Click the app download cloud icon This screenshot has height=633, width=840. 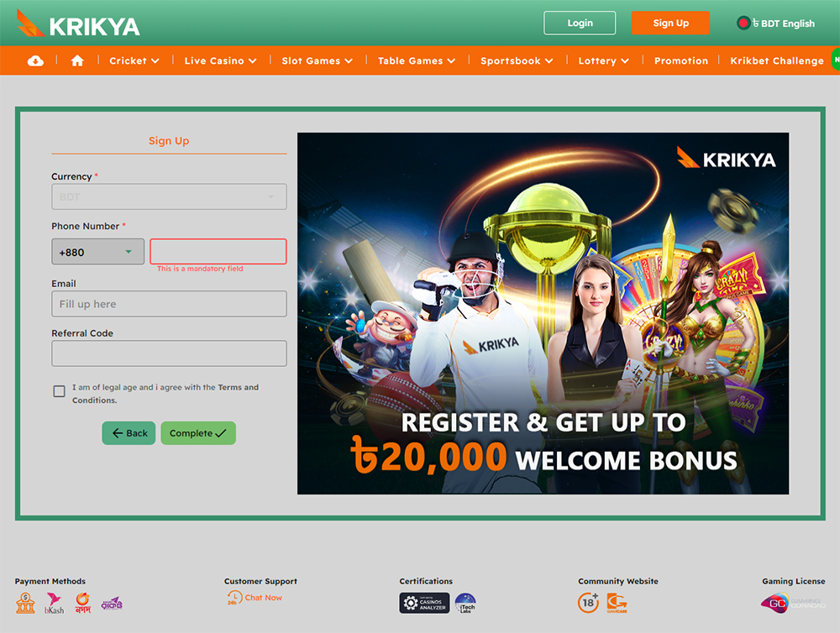tap(35, 60)
